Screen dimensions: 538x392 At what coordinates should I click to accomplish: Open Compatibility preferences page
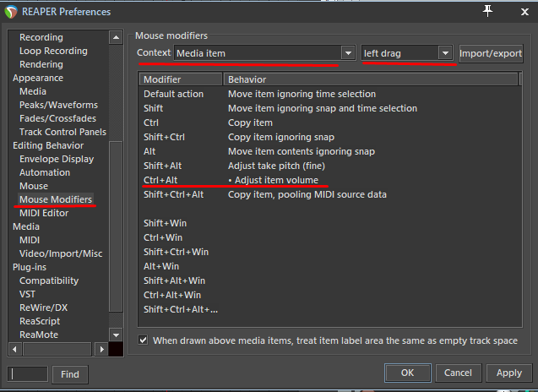pyautogui.click(x=49, y=280)
